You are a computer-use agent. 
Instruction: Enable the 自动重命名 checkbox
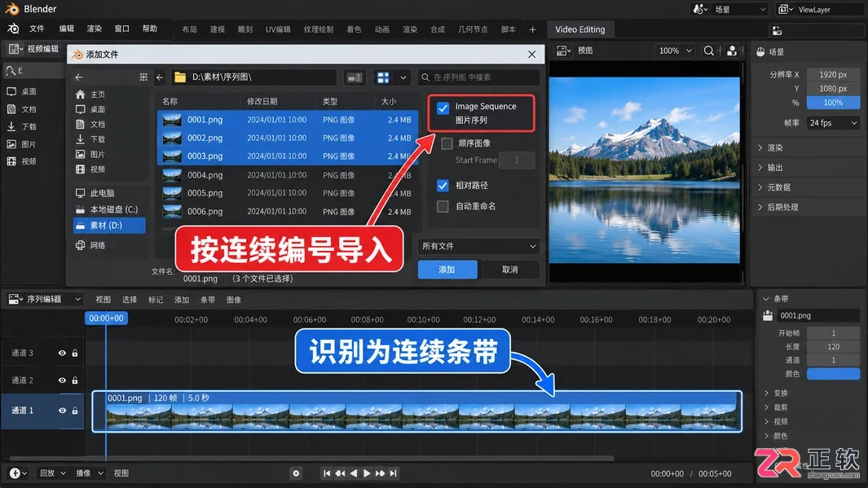pos(443,206)
